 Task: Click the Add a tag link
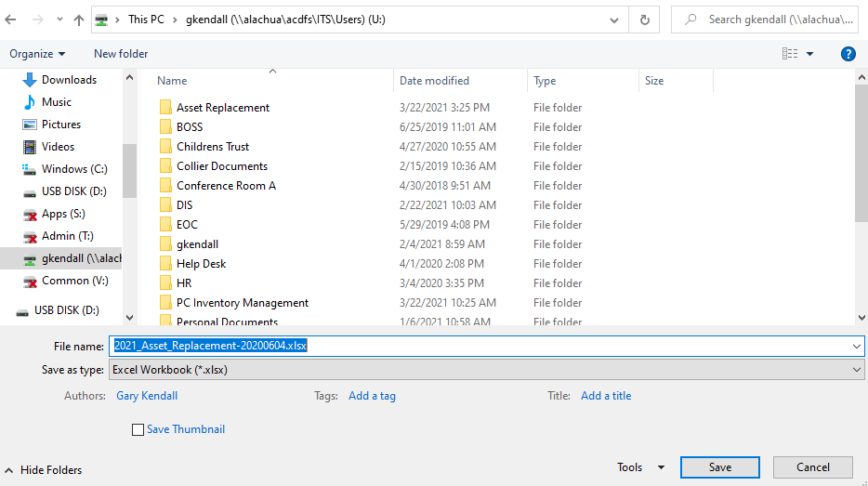coord(372,396)
